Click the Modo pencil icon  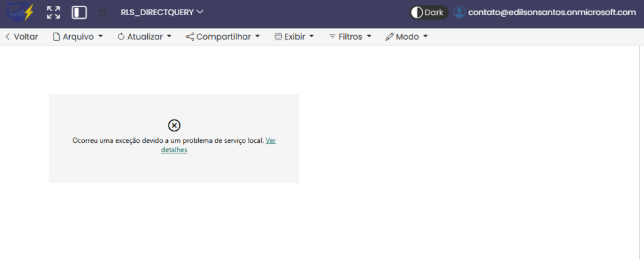pyautogui.click(x=389, y=36)
